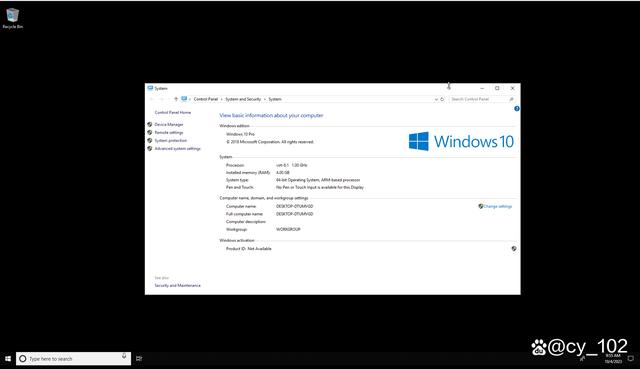
Task: Go up one level using the up arrow
Action: coord(176,99)
